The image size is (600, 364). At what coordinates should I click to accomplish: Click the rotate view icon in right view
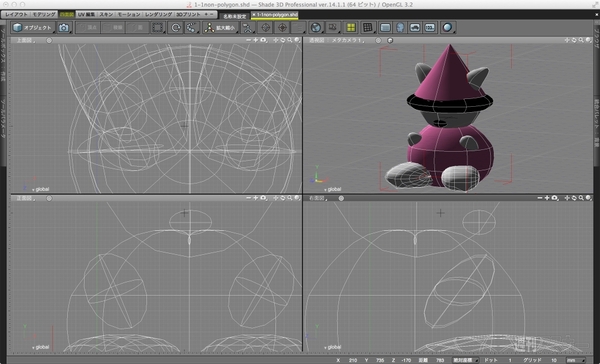tap(574, 198)
